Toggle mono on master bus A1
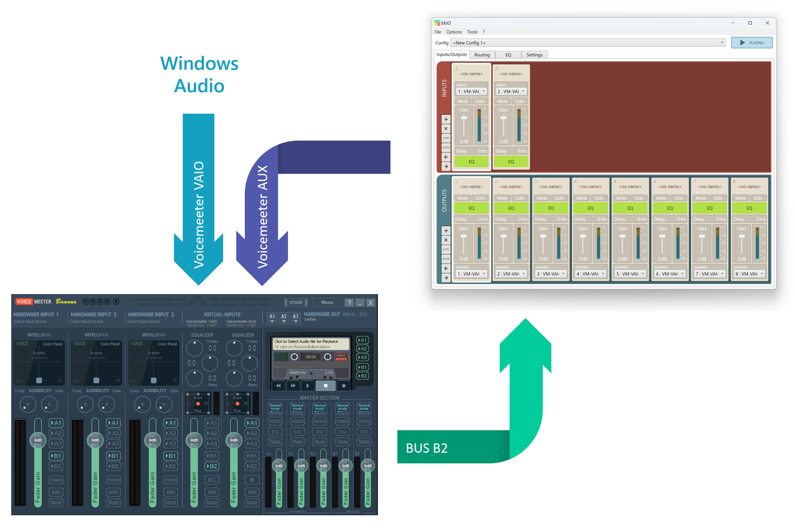The height and width of the screenshot is (532, 795). click(x=275, y=421)
